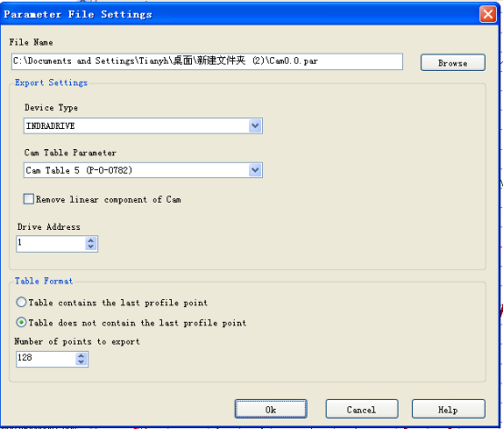Expand the Cam Table Parameter dropdown arrow
This screenshot has height=429, width=504.
pos(256,170)
